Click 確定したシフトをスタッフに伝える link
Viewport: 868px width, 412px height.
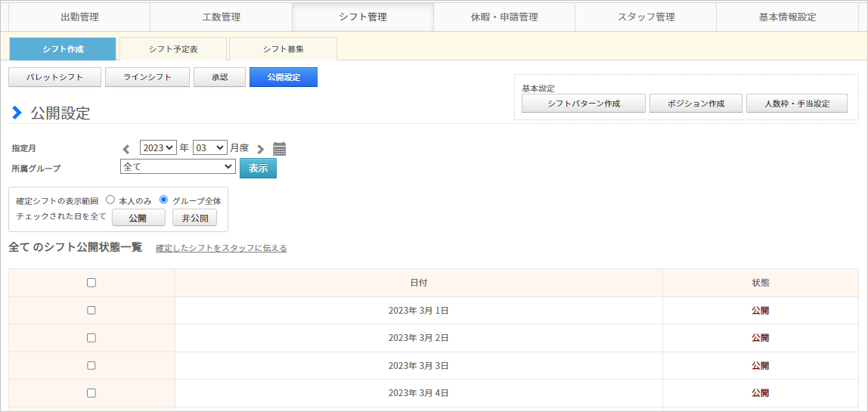click(221, 248)
